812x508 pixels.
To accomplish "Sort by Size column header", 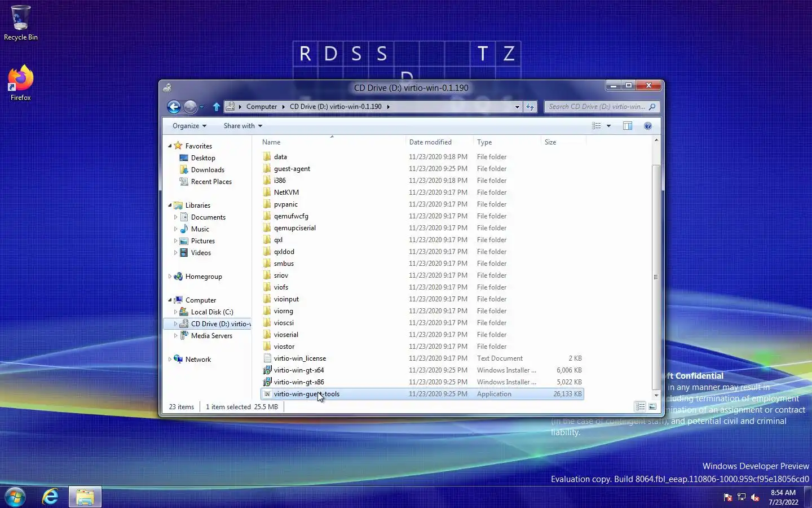I will coord(563,142).
